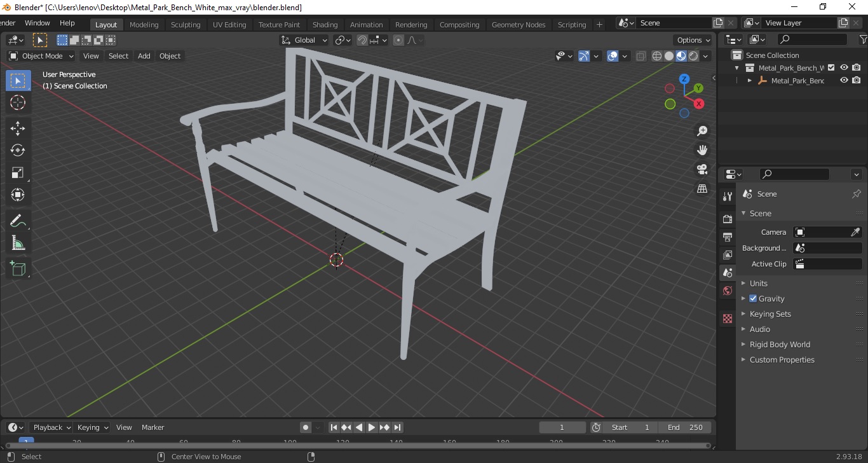Open the Object Mode dropdown
Screen dimensions: 868x463
tap(41, 56)
